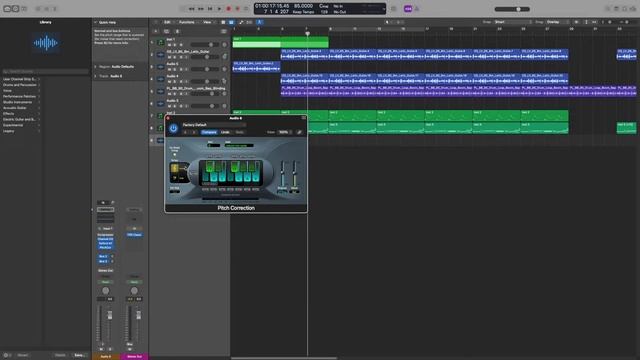Viewport: 640px width, 360px height.
Task: Record-enable the Inst 1 track
Action: coord(181,45)
